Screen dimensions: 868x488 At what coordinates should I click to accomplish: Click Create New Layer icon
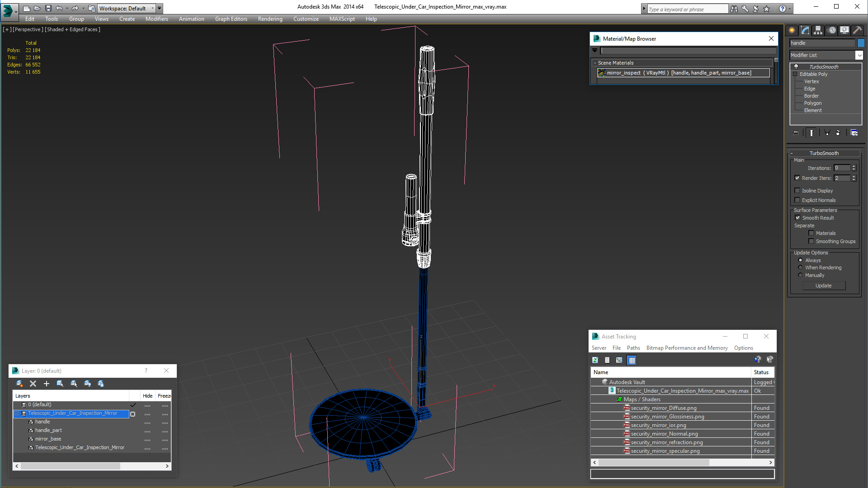click(19, 384)
